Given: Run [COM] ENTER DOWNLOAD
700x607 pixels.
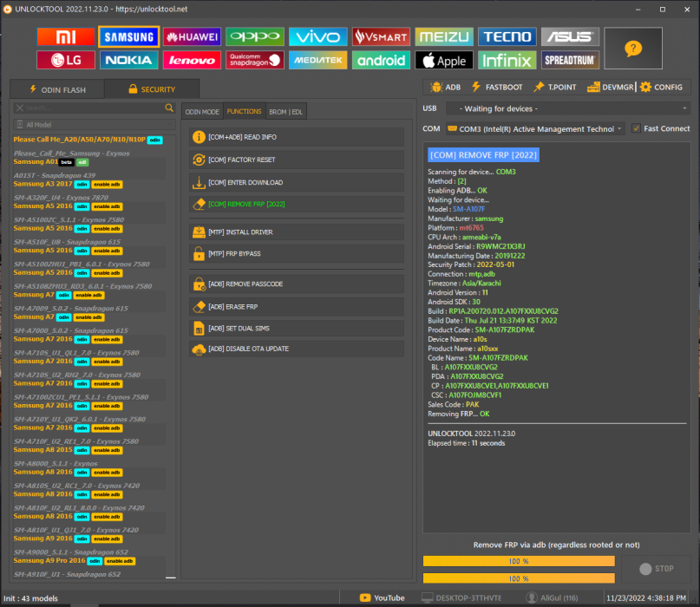Looking at the screenshot, I should 297,182.
